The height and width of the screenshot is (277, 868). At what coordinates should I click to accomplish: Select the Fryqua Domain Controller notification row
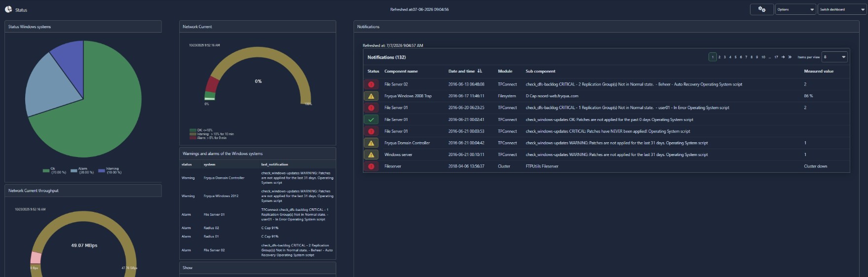click(606, 143)
